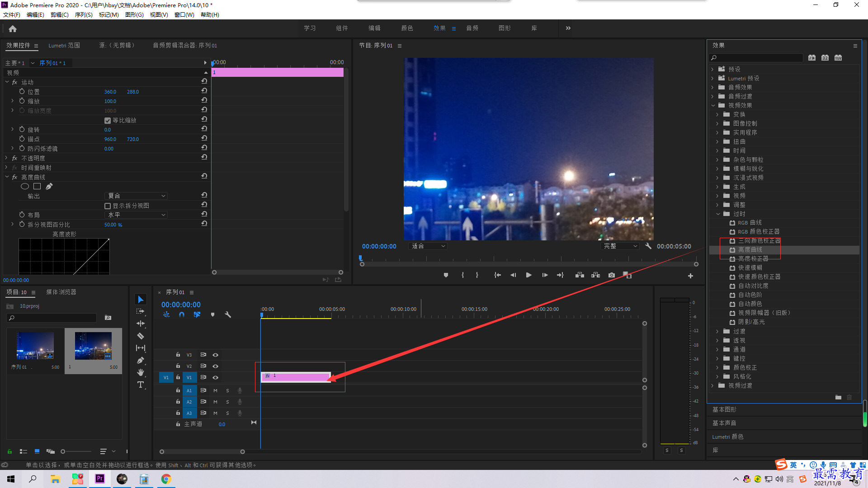Step back one frame in Program monitor
Viewport: 868px width, 488px height.
click(x=513, y=275)
